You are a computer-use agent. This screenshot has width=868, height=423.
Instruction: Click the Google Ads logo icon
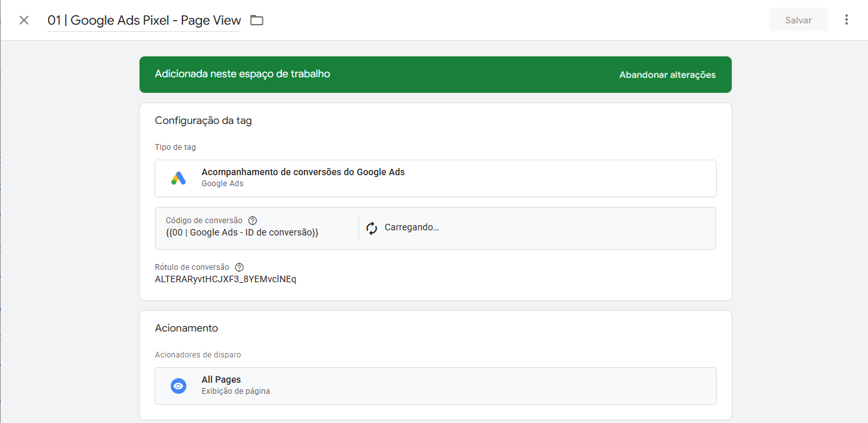179,178
